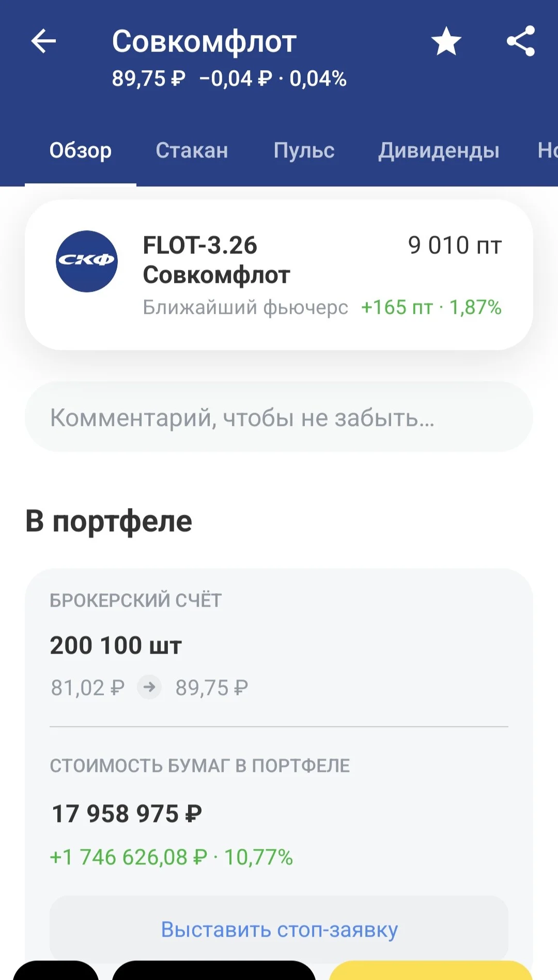
Task: Switch to the Обзор tab
Action: click(81, 150)
